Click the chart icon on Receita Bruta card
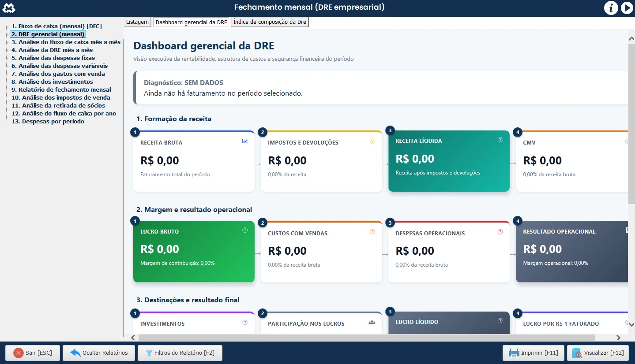Screen dimensions: 635x364 click(x=245, y=141)
